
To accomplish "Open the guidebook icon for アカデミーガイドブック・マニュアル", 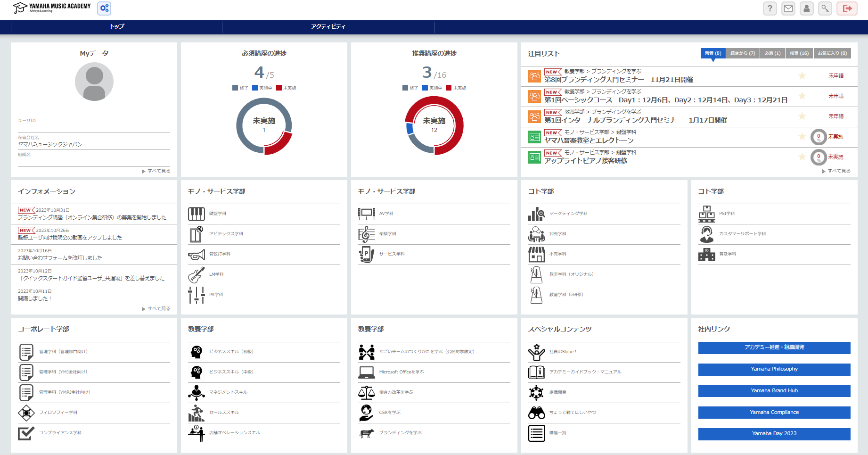I will click(x=537, y=372).
